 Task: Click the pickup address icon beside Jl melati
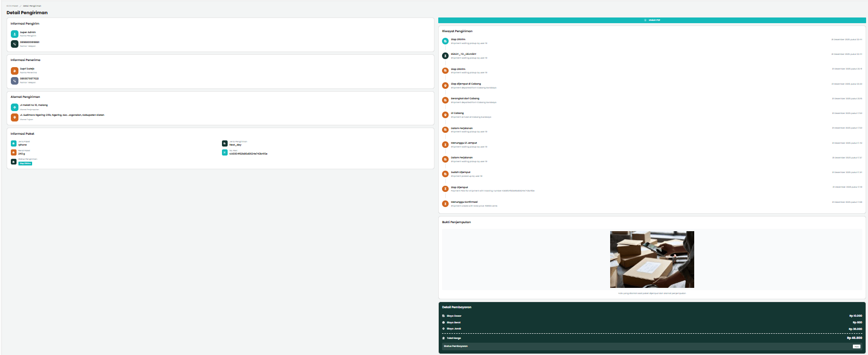15,107
